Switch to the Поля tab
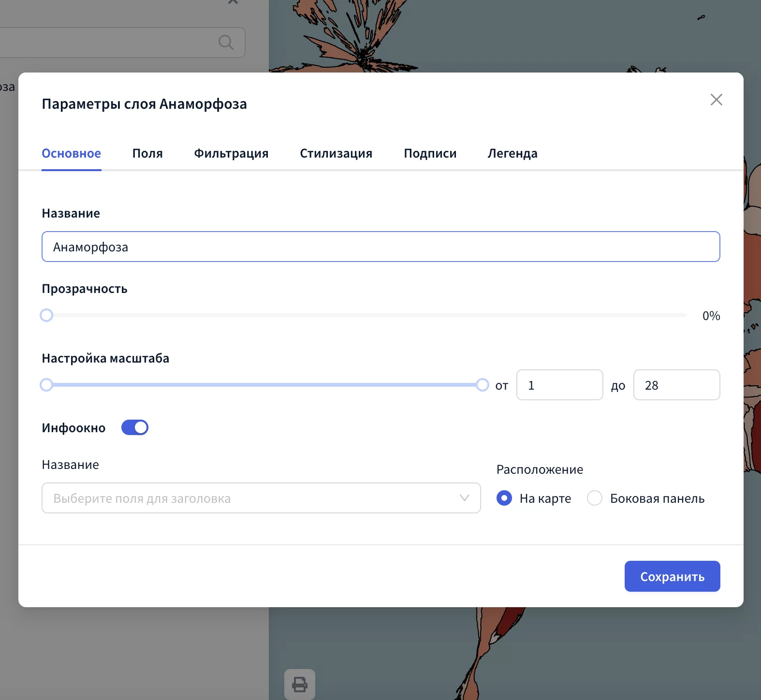Viewport: 761px width, 700px height. tap(147, 153)
